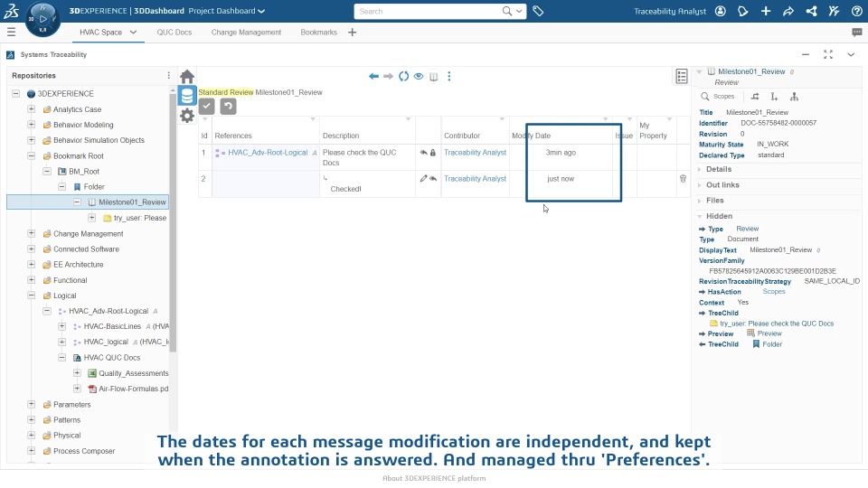Image resolution: width=868 pixels, height=488 pixels.
Task: Click the reply icon in row 2
Action: click(x=433, y=179)
